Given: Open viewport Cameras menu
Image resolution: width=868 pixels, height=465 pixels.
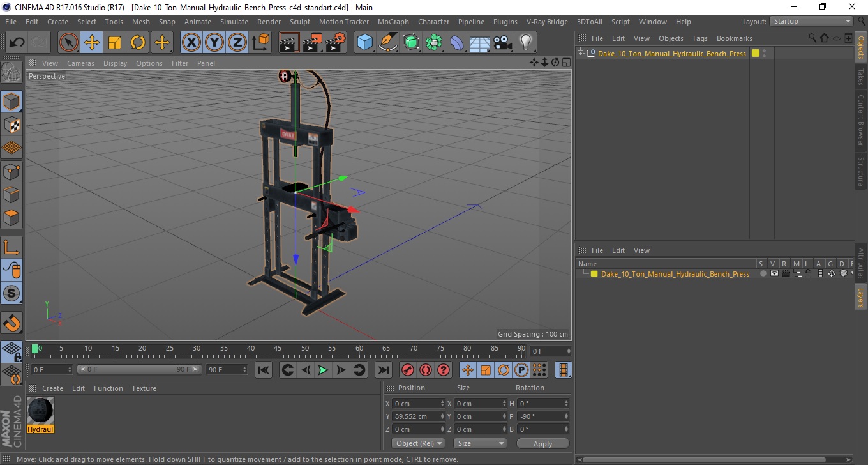Looking at the screenshot, I should coord(80,63).
